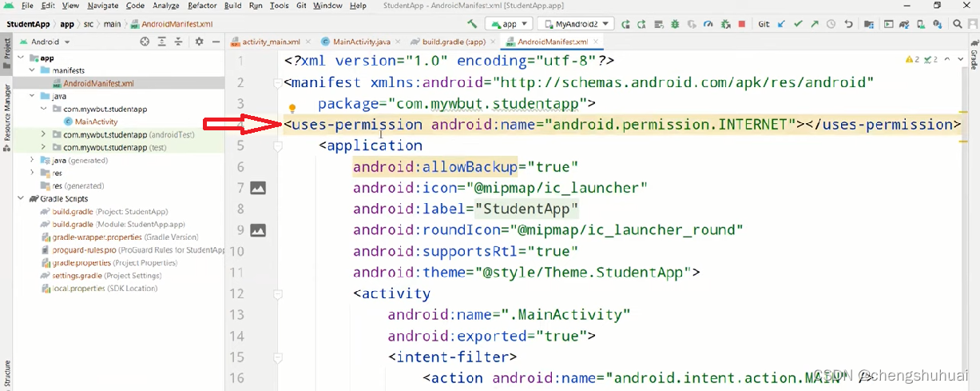The height and width of the screenshot is (391, 980).
Task: Click the Sync Project with Gradle Files icon
Action: click(906, 24)
